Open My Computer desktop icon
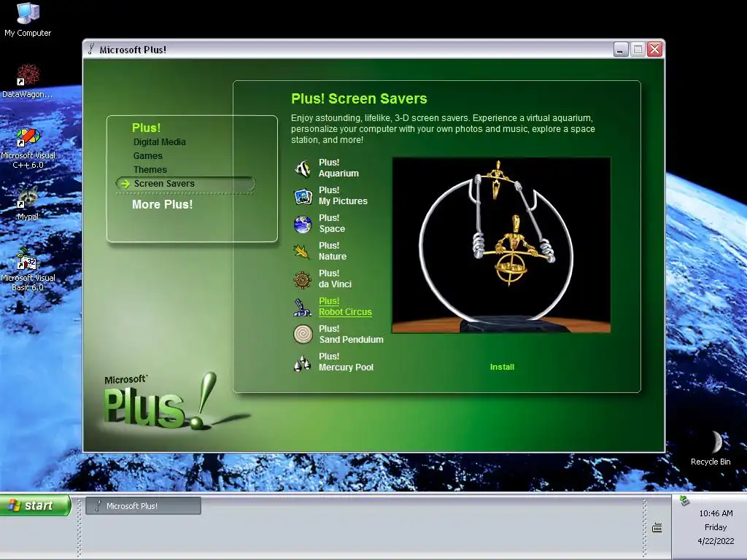Screen dimensions: 747x560 (28, 20)
